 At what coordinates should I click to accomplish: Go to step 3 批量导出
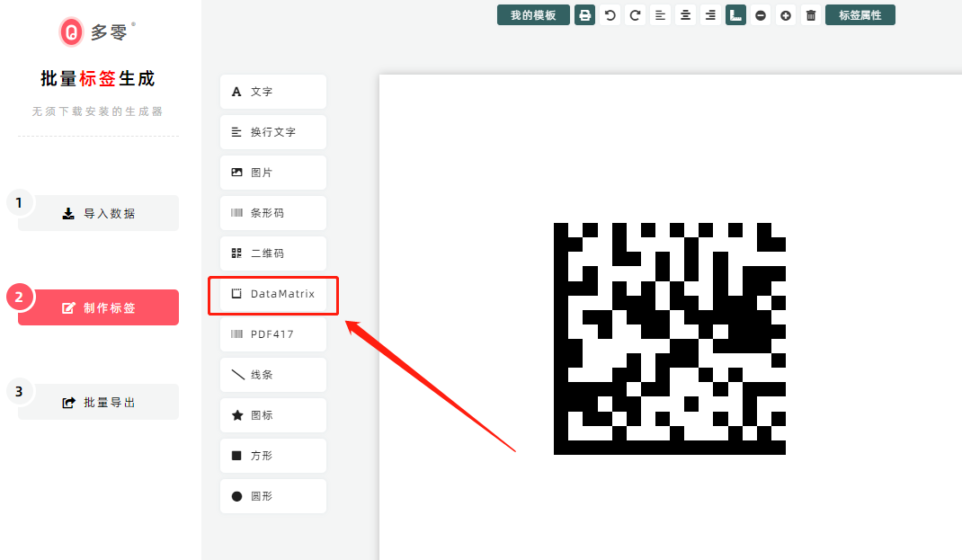point(98,402)
